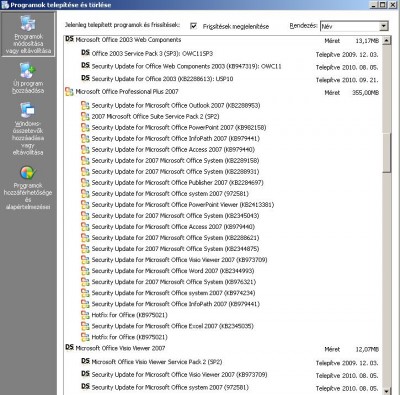This screenshot has width=400, height=395.
Task: Click the icon of PowerPoint Viewer KB2413381 update
Action: click(85, 204)
